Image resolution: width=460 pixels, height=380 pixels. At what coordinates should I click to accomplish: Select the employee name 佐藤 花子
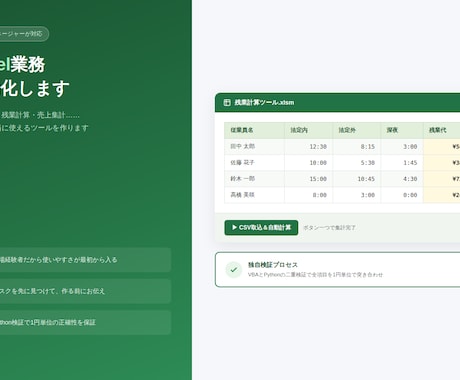pos(242,163)
